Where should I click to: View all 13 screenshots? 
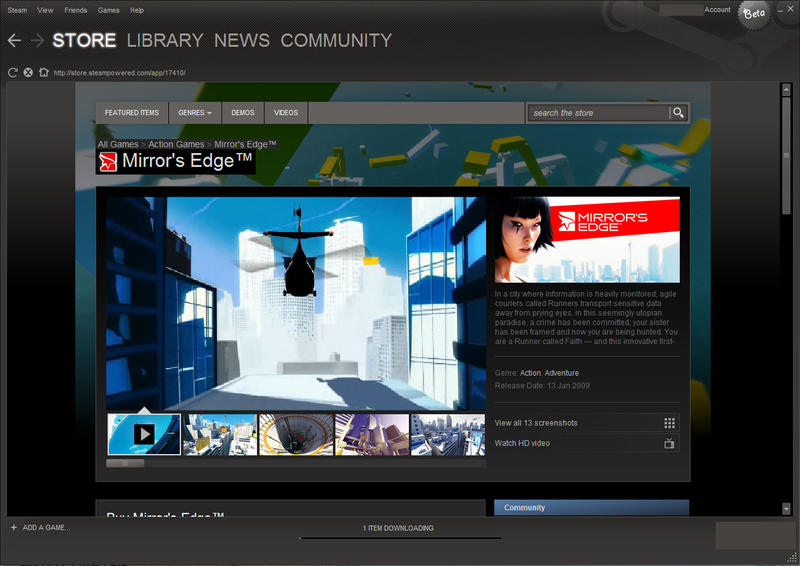(x=587, y=423)
